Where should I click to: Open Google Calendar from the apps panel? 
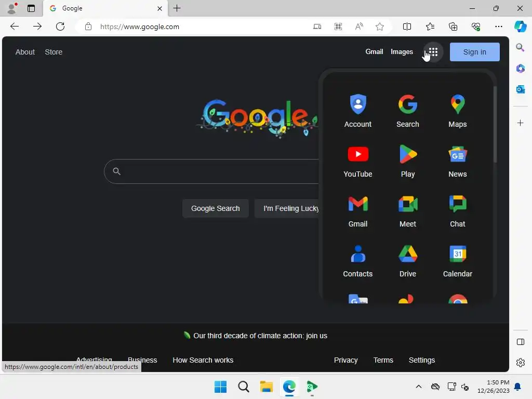click(457, 260)
